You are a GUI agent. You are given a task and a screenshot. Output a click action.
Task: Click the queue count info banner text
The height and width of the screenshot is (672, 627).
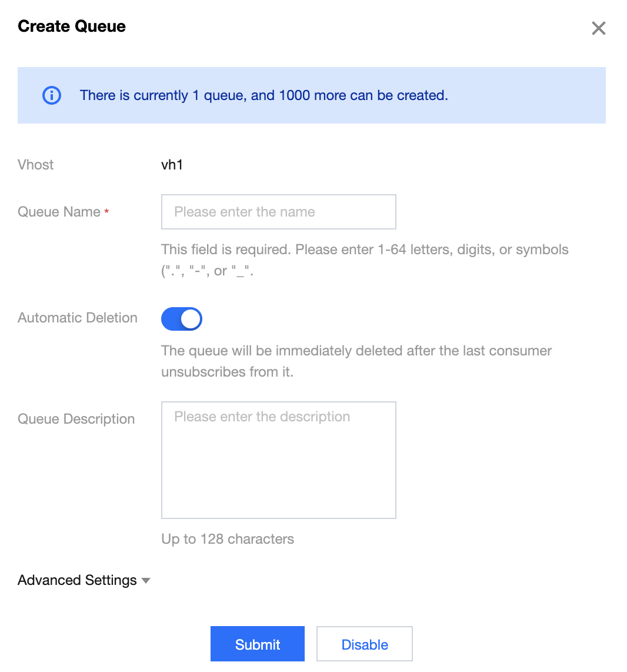point(264,95)
